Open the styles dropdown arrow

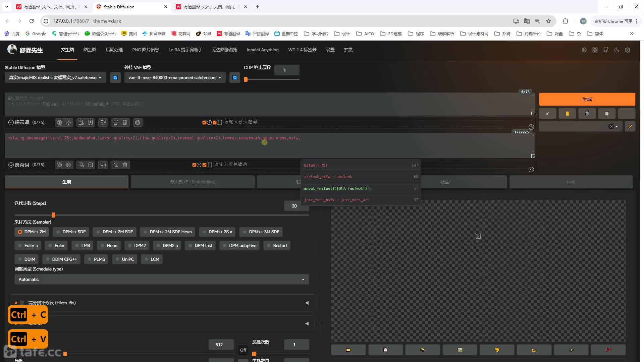pos(617,127)
